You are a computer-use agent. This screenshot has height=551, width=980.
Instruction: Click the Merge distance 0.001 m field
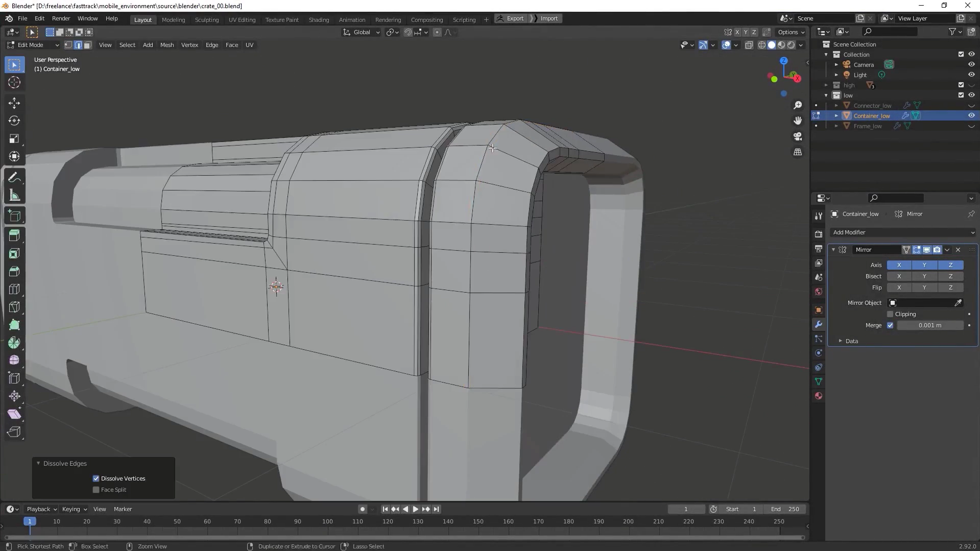[x=929, y=325]
